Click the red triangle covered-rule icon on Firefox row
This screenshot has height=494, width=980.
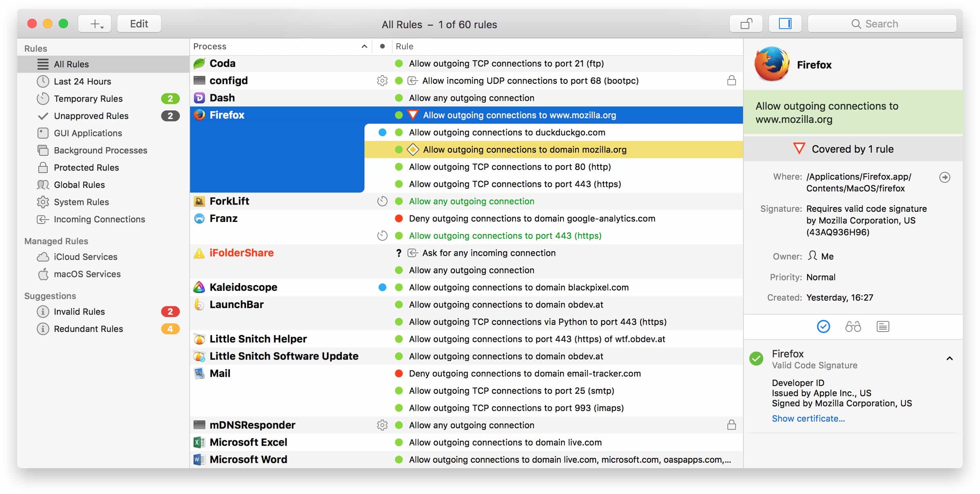tap(413, 115)
